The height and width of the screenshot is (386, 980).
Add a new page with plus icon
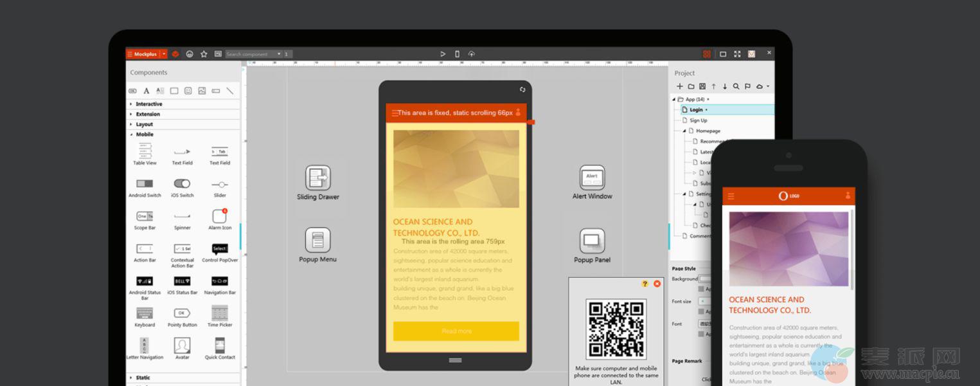click(x=680, y=86)
